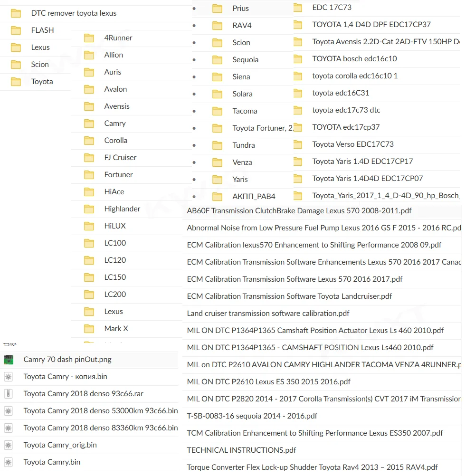Open AB60F Transmission ClutchBrake Damage Lexus 570 pdf
This screenshot has width=475, height=476.
pos(299,210)
